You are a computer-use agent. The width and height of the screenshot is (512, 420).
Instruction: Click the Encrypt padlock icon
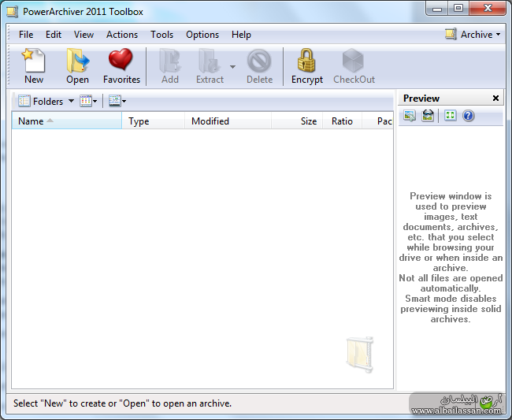coord(306,61)
